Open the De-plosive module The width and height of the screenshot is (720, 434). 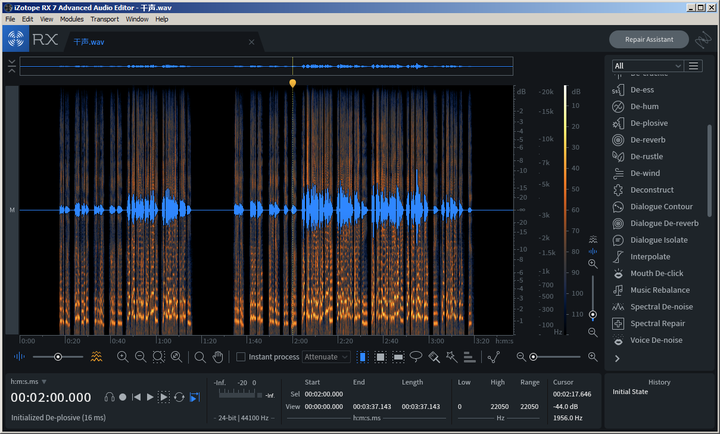click(x=648, y=123)
